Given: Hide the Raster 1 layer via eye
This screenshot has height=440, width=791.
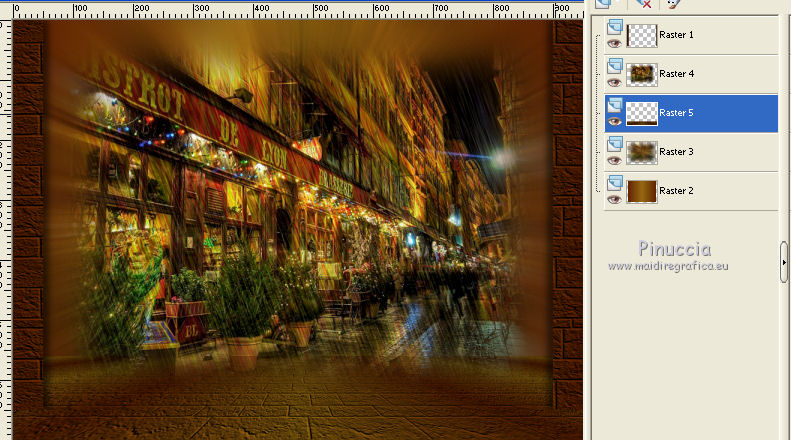Looking at the screenshot, I should pyautogui.click(x=614, y=43).
